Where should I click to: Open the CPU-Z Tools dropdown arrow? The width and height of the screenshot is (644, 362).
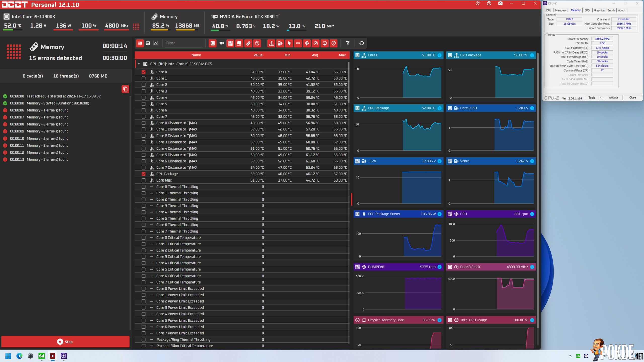(x=601, y=97)
